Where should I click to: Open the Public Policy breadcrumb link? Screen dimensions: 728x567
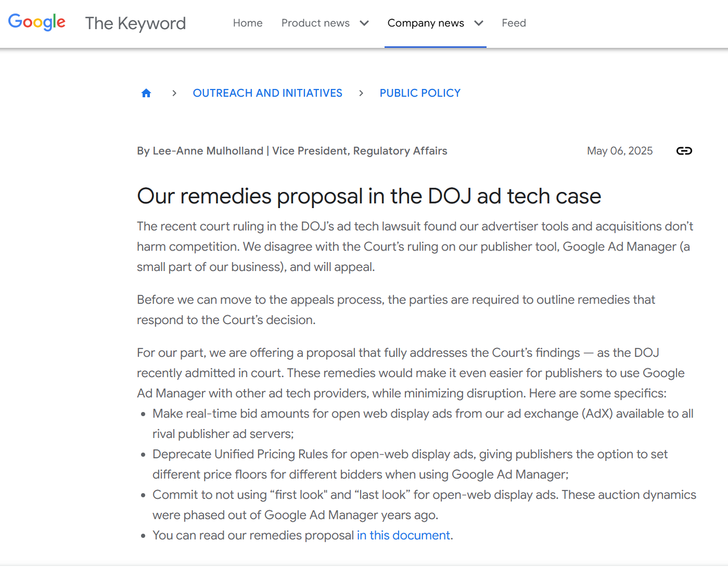(420, 93)
